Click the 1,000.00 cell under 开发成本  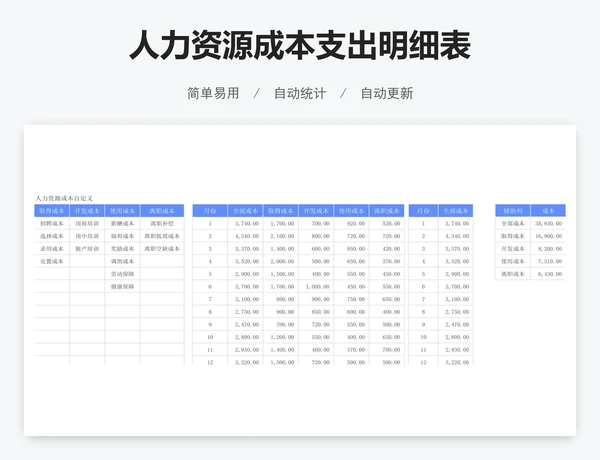tap(316, 287)
